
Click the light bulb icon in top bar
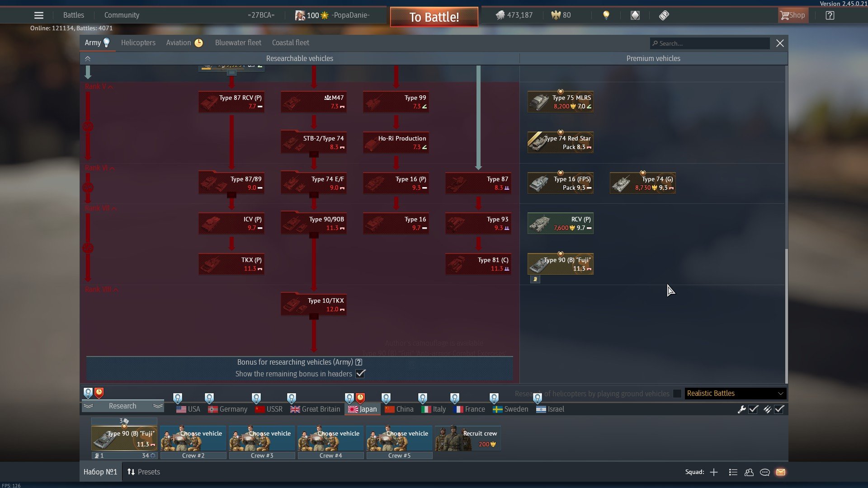[x=606, y=15]
